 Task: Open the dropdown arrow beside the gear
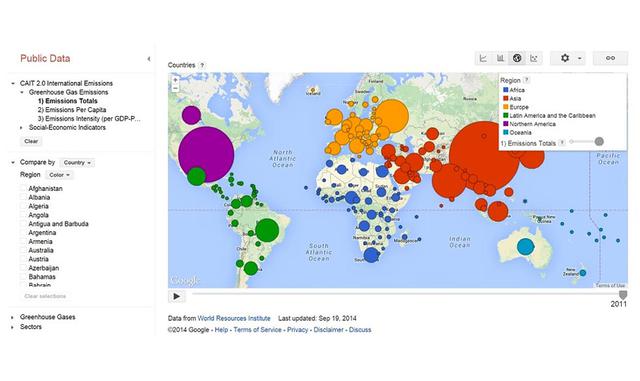580,58
